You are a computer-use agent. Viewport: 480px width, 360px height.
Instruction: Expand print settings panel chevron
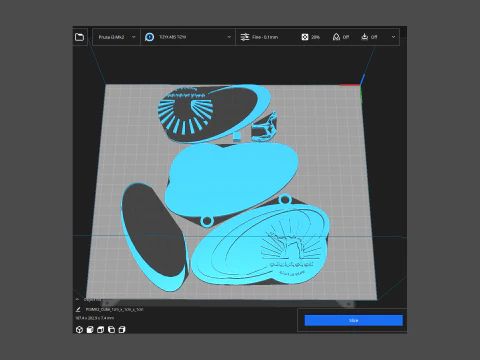[x=393, y=37]
